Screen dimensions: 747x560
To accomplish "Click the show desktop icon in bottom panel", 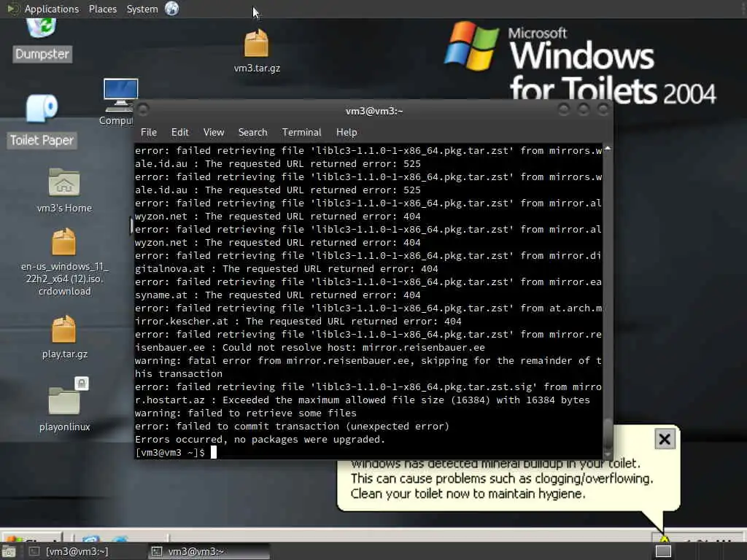I will (x=9, y=551).
